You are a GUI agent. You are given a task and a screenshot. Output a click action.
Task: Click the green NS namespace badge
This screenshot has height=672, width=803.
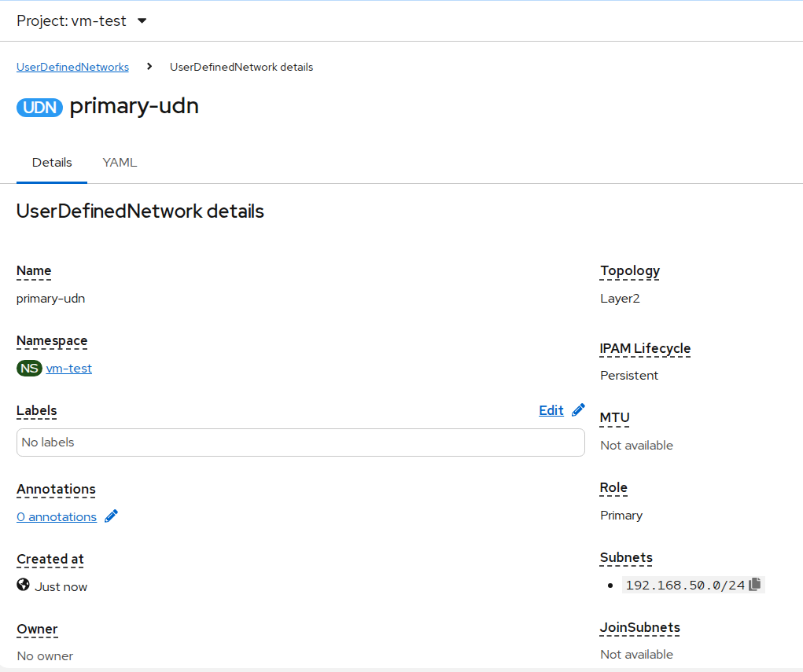[x=29, y=368]
